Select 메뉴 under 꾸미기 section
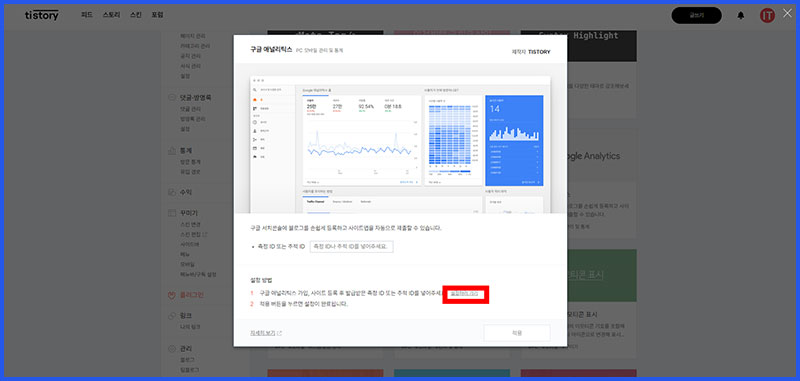The width and height of the screenshot is (800, 381). coord(185,255)
